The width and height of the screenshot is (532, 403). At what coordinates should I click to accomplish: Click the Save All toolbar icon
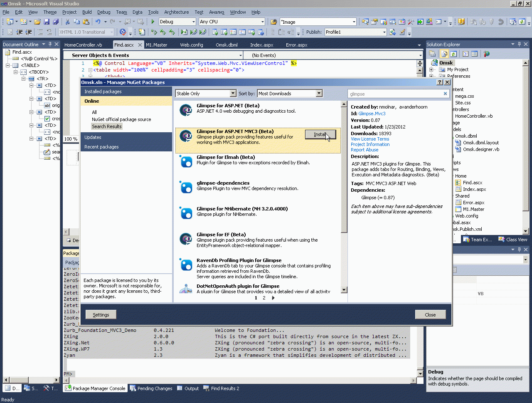click(x=56, y=22)
